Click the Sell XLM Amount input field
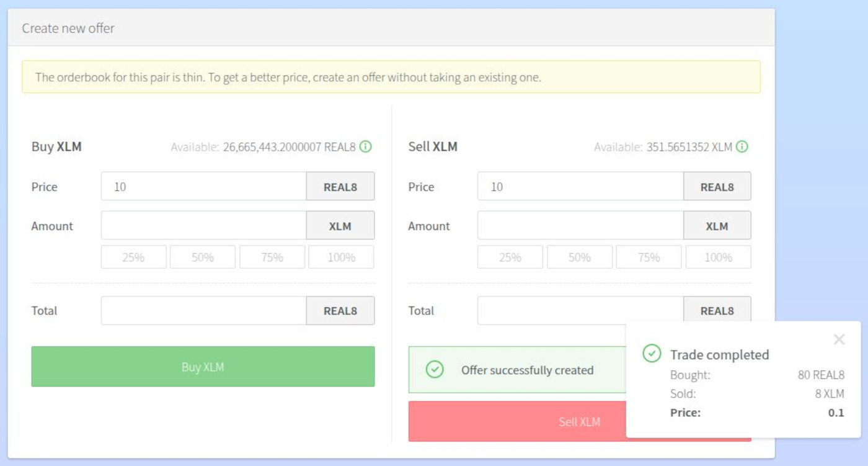 (580, 225)
